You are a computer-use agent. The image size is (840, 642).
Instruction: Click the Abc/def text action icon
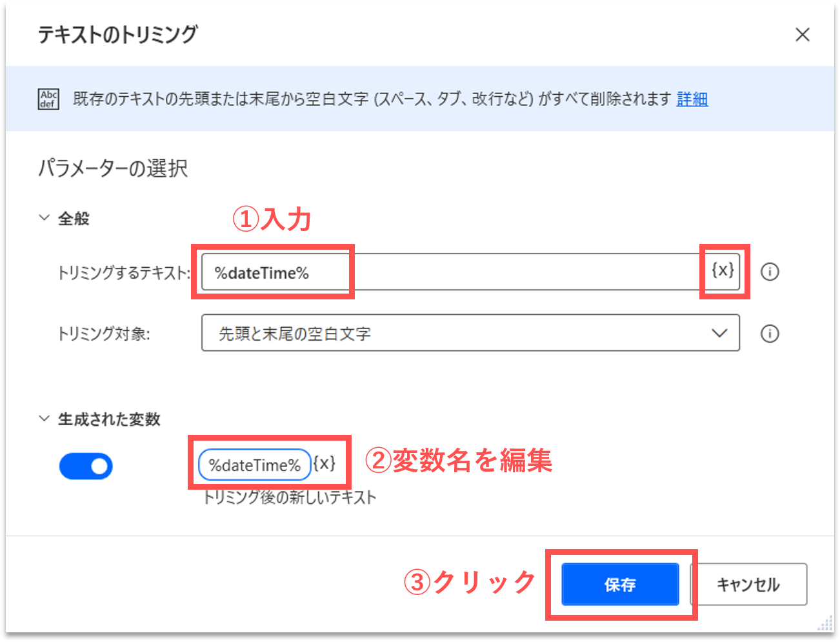pyautogui.click(x=48, y=99)
